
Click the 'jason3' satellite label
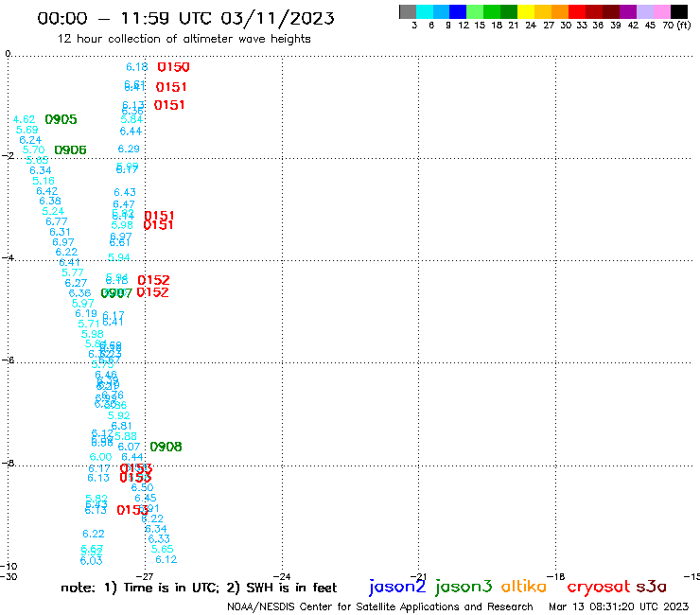click(464, 587)
